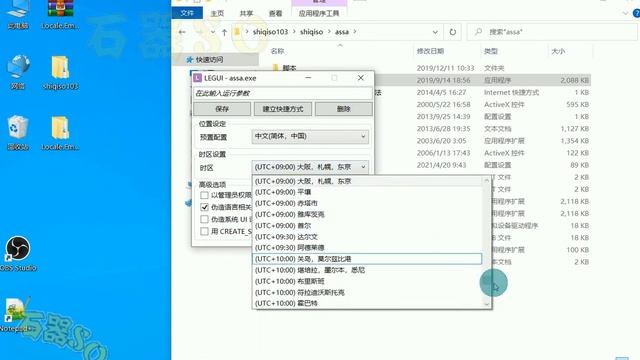Click the shiqiso103 breadcrumb segment
Screen dimensions: 640x360
click(x=270, y=32)
